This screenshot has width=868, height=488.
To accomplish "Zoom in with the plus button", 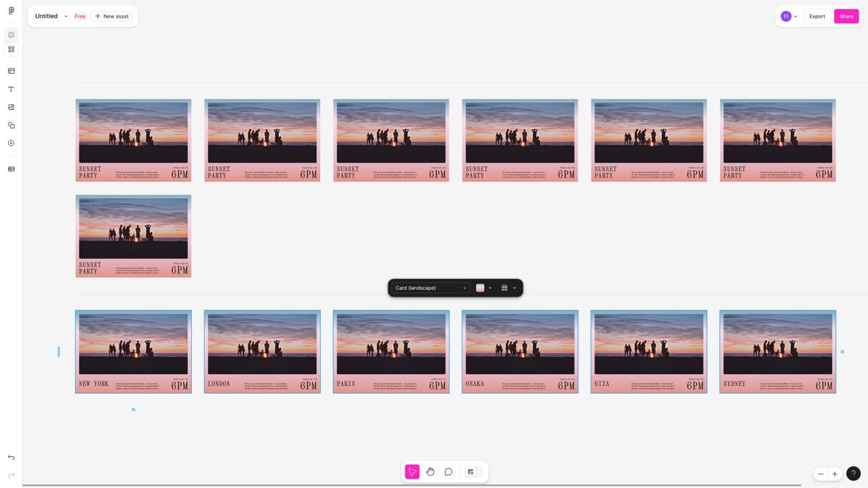I will tap(835, 474).
